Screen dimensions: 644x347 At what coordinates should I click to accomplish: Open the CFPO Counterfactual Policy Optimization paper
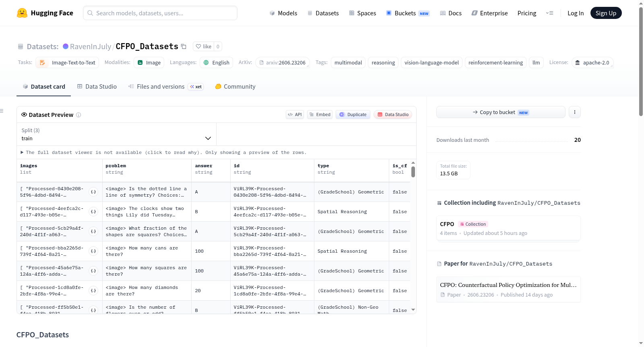pyautogui.click(x=508, y=289)
